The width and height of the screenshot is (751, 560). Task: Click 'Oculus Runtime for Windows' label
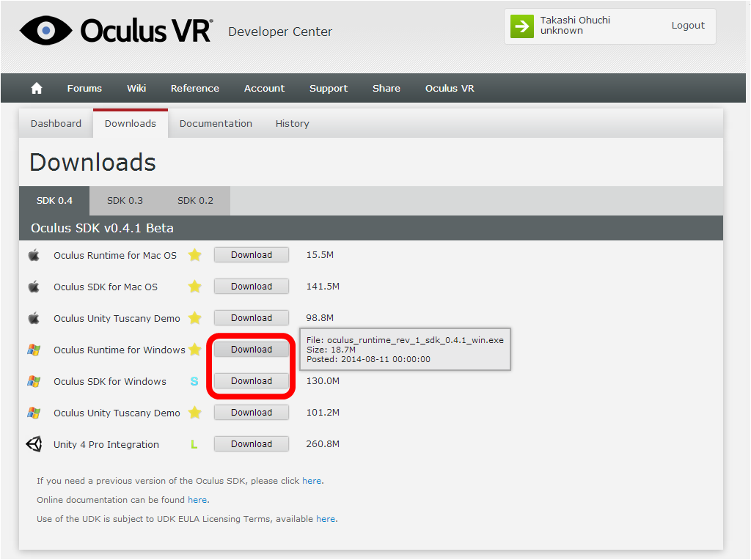(x=120, y=350)
